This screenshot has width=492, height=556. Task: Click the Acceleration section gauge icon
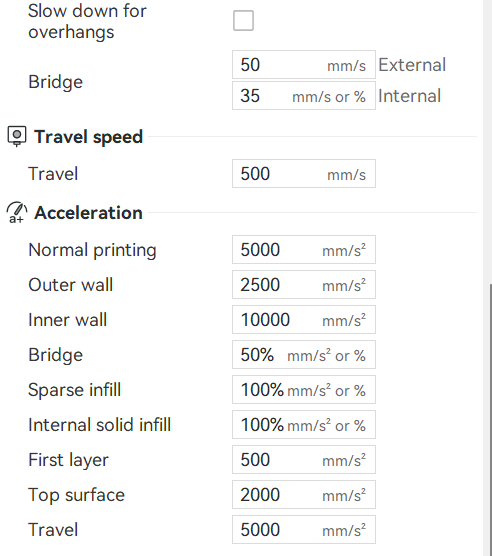coord(17,213)
